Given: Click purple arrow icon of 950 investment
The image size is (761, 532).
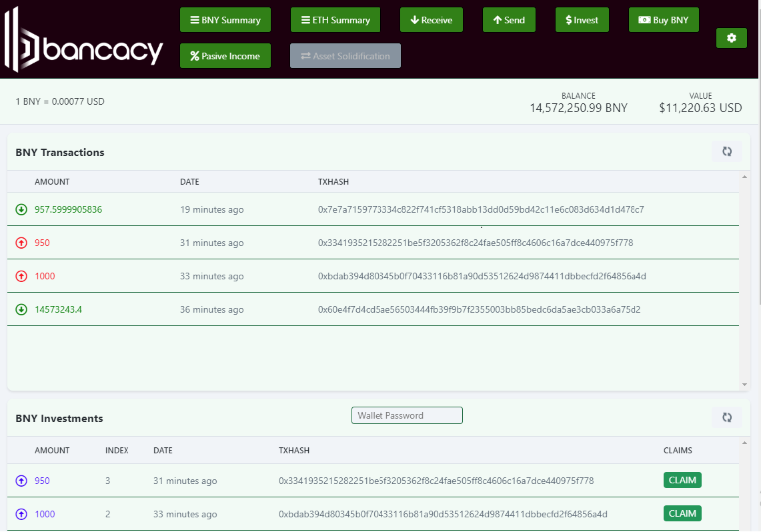Looking at the screenshot, I should coord(21,481).
